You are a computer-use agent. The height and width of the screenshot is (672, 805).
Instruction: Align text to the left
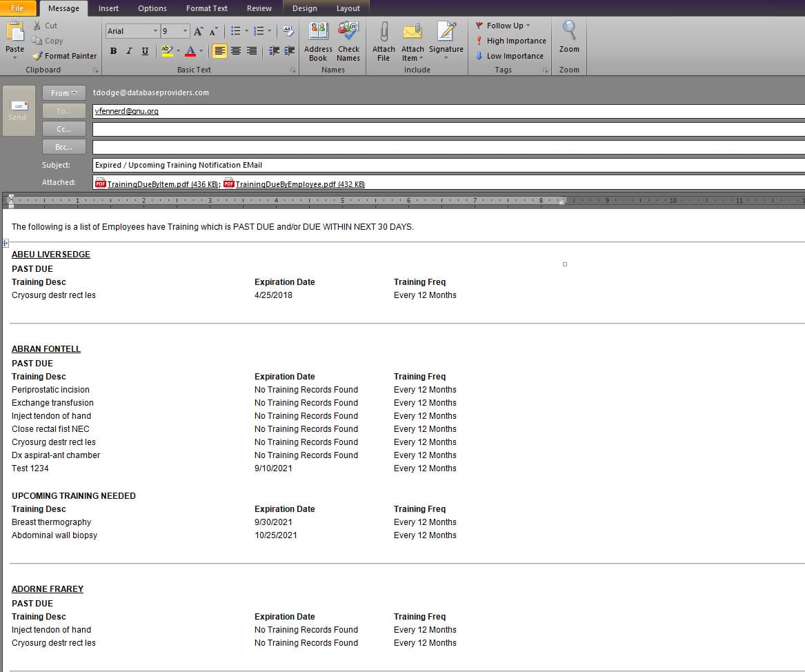(x=220, y=51)
